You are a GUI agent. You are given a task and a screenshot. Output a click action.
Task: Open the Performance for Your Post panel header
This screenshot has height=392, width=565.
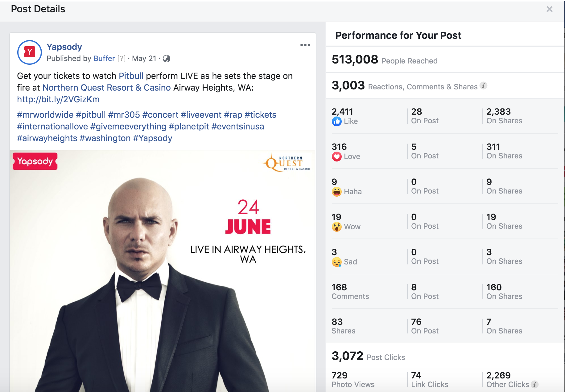[x=398, y=35]
